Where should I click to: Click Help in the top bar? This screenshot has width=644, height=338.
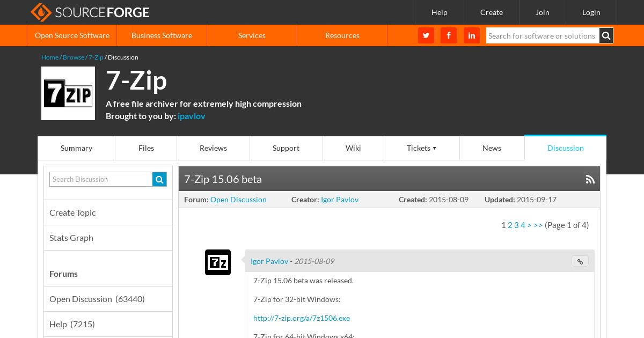pos(440,12)
